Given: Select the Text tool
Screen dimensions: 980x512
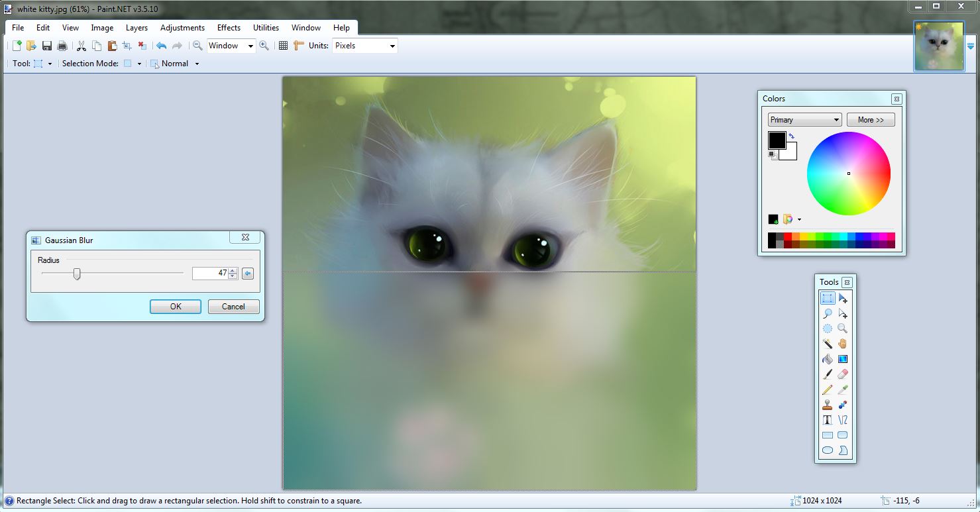Looking at the screenshot, I should [828, 420].
